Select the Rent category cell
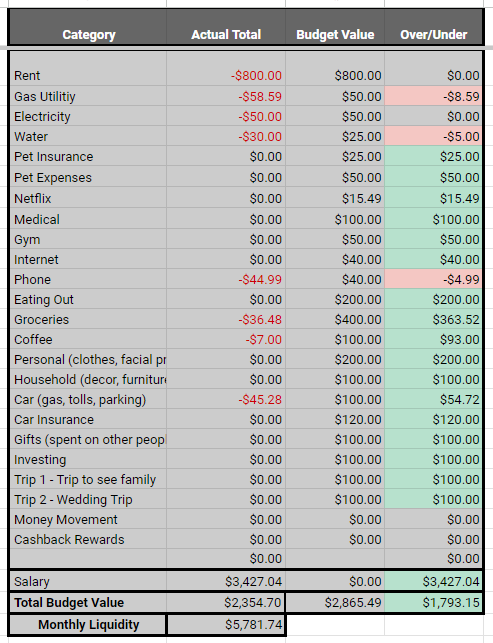493x643 pixels. [x=88, y=68]
